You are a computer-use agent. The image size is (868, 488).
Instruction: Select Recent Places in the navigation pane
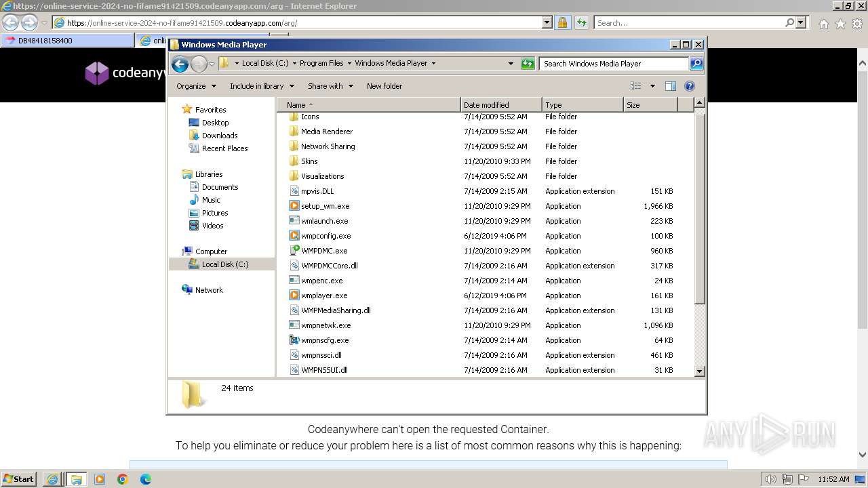tap(224, 148)
